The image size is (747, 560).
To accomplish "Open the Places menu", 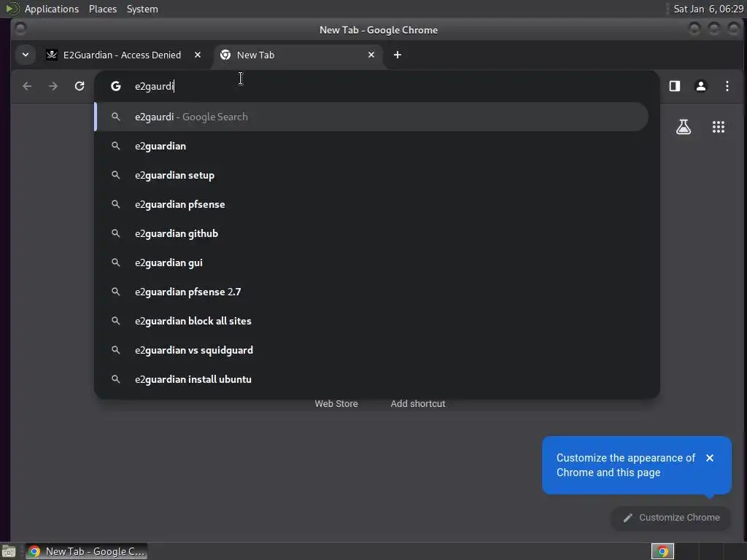I will 103,9.
